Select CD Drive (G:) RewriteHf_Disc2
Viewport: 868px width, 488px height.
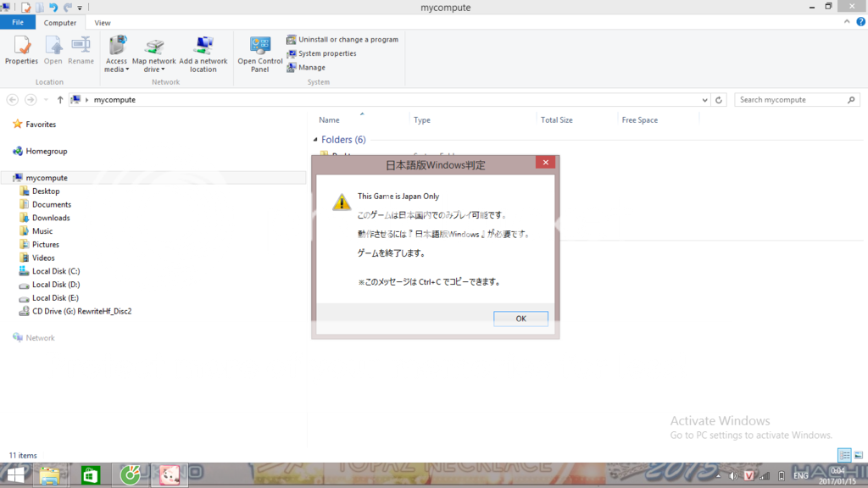(81, 311)
